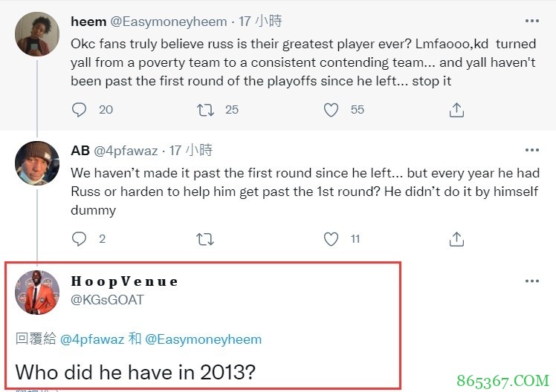The image size is (556, 392).
Task: Click the @Easymoneyheem mention in reply line
Action: (x=203, y=339)
